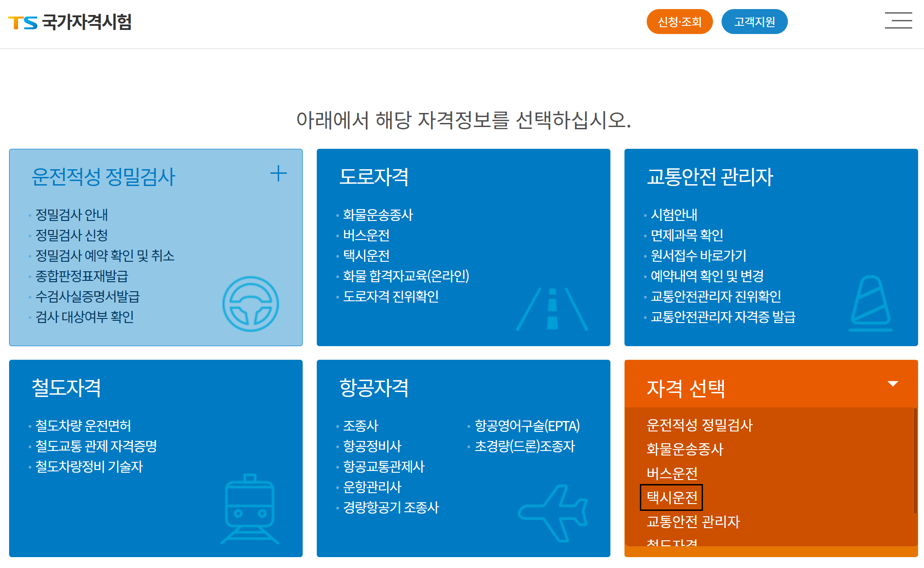Open 원서접수 바로가기 link
The image size is (924, 568).
point(698,255)
